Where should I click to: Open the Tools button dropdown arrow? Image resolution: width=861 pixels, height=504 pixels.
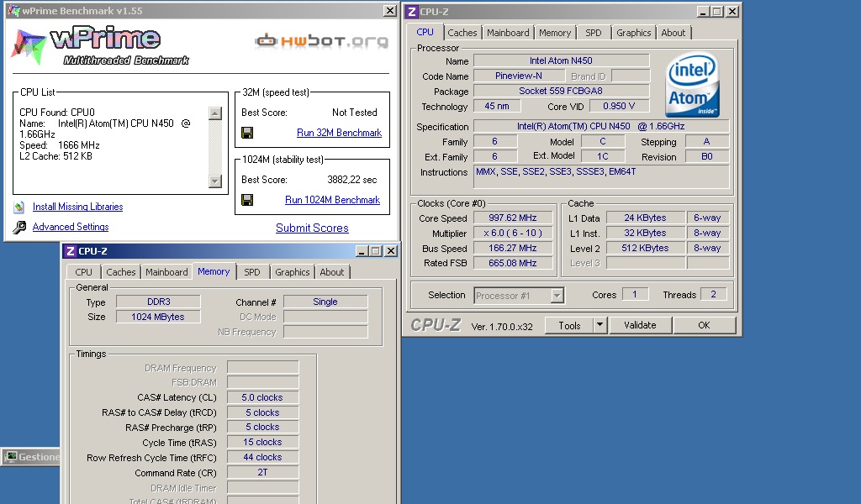pos(600,325)
